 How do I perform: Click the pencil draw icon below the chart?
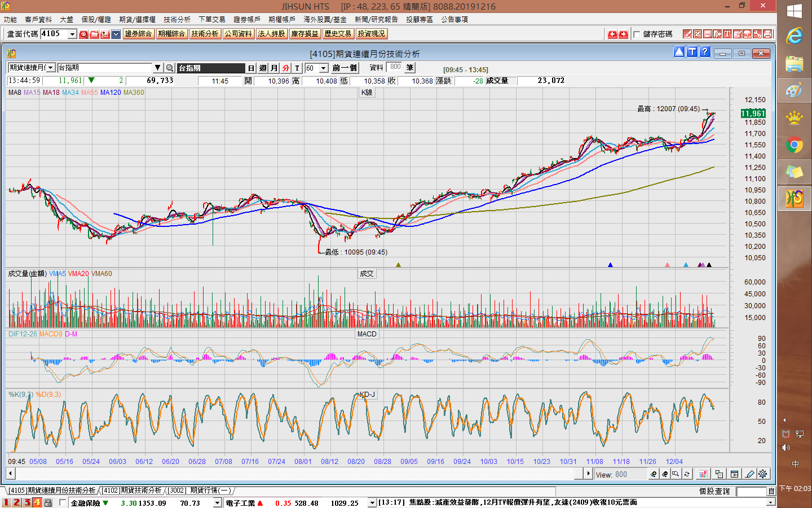click(749, 474)
